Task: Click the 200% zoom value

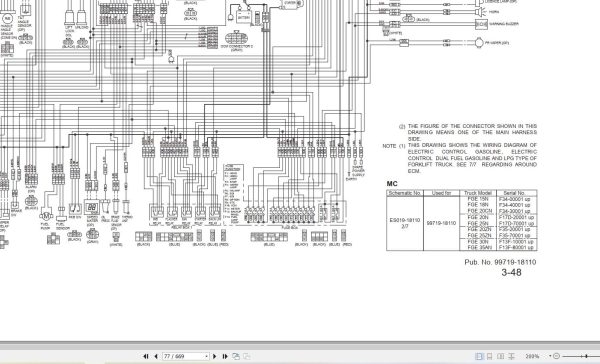Action: [x=532, y=356]
